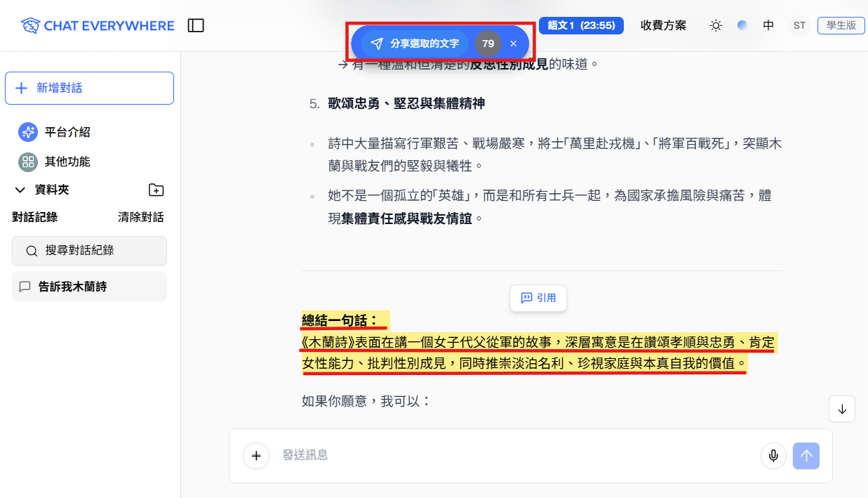Share the selected text (分享選取的文字)
The height and width of the screenshot is (498, 868).
(415, 44)
